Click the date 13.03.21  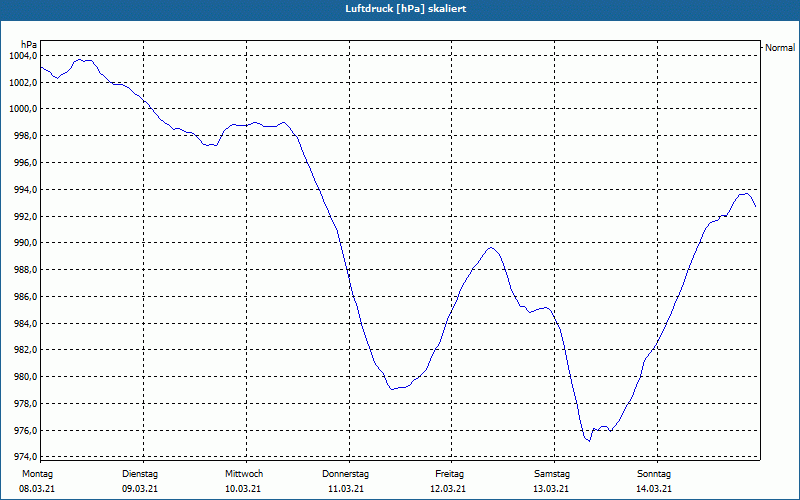coord(551,489)
